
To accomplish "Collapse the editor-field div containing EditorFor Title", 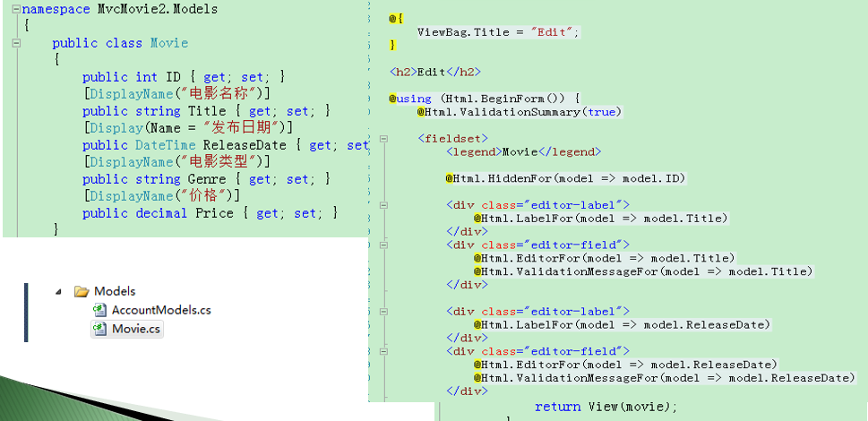I will [x=384, y=245].
